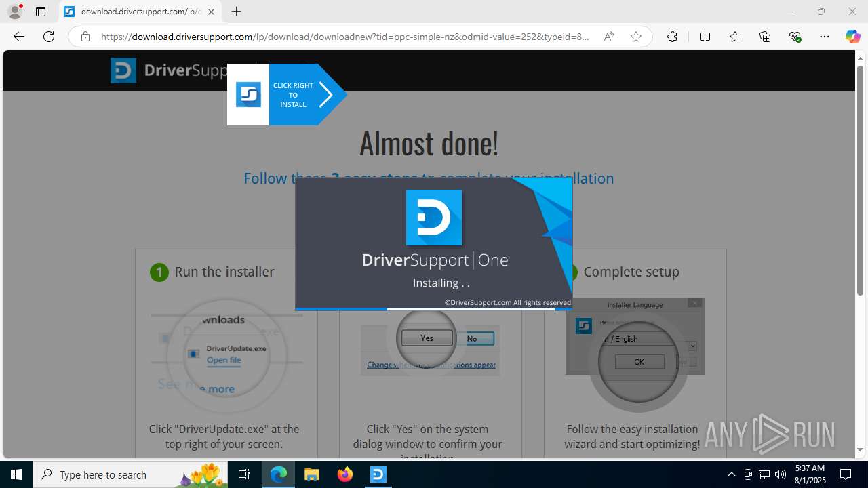
Task: Open the Extensions icon
Action: coord(672,37)
